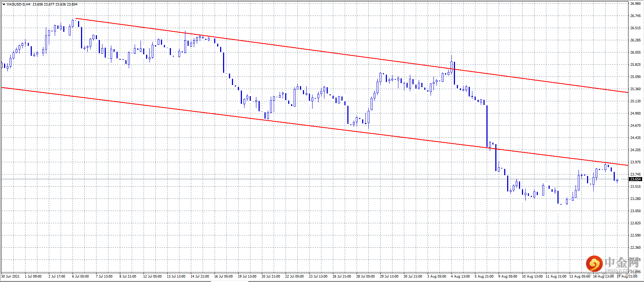The height and width of the screenshot is (282, 644).
Task: Select the lower red channel trendline
Action: (314, 126)
